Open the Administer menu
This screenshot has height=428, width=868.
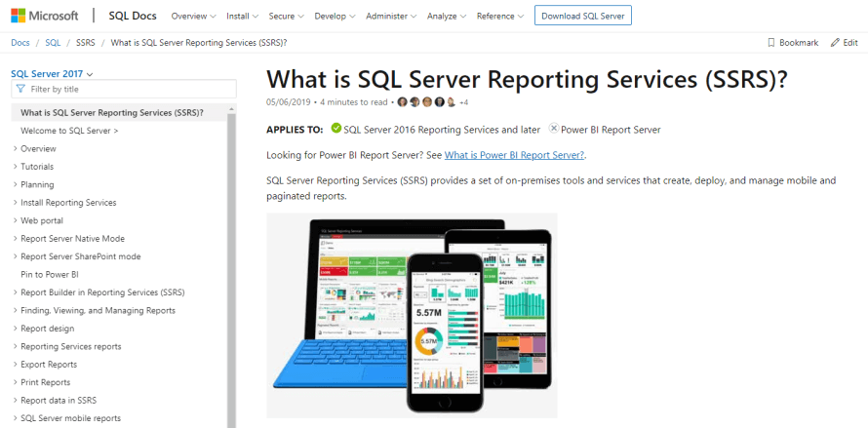(x=391, y=16)
